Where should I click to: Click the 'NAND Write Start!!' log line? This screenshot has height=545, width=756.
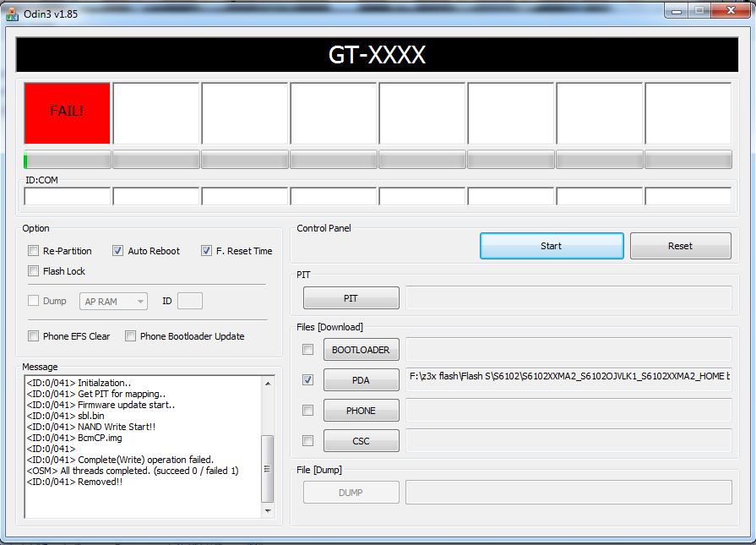click(x=91, y=427)
